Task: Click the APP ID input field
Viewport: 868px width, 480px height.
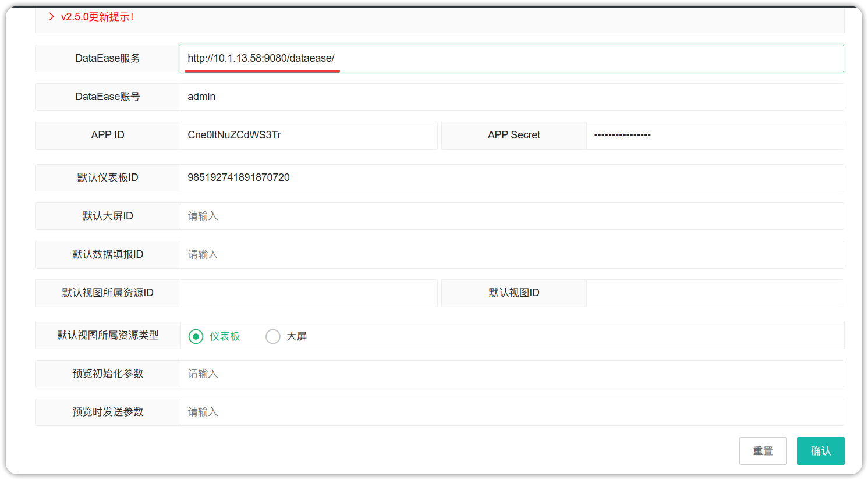Action: point(308,135)
